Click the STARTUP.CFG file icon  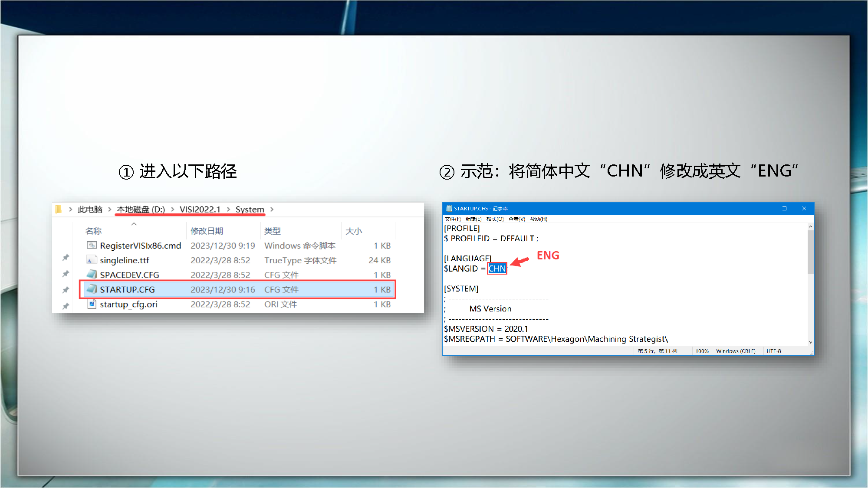[x=92, y=289]
